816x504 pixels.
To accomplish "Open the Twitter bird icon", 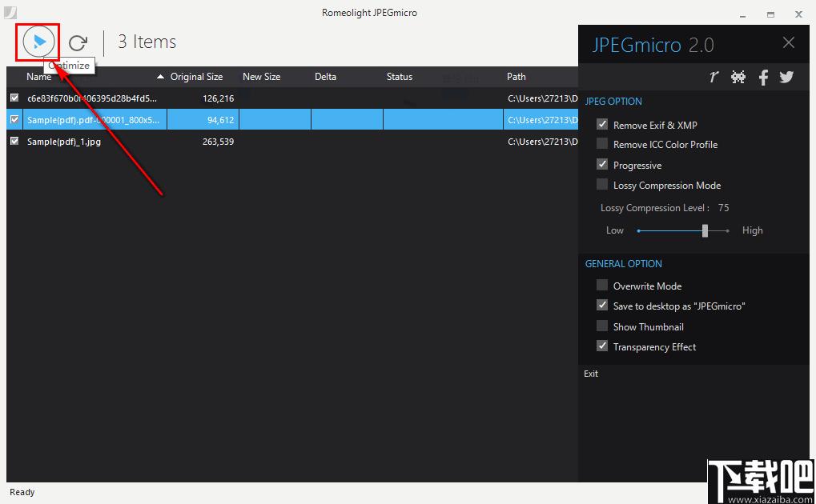I will point(786,77).
